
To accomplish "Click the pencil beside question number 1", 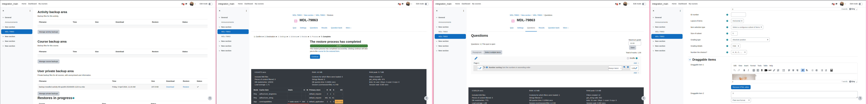I will 480,68.
